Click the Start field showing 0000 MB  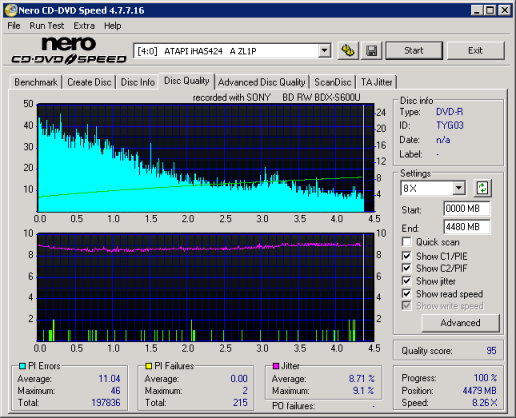coord(467,209)
